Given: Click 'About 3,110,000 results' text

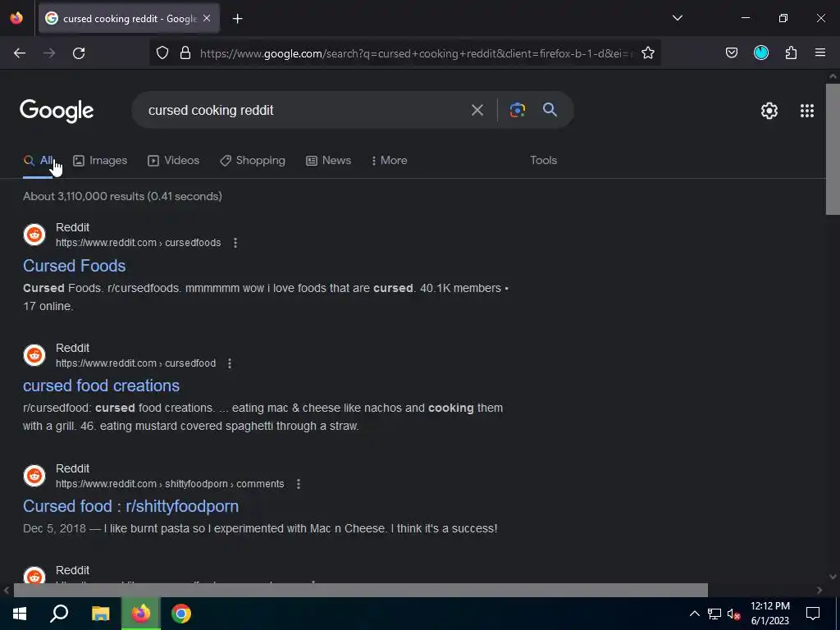Looking at the screenshot, I should coord(84,196).
